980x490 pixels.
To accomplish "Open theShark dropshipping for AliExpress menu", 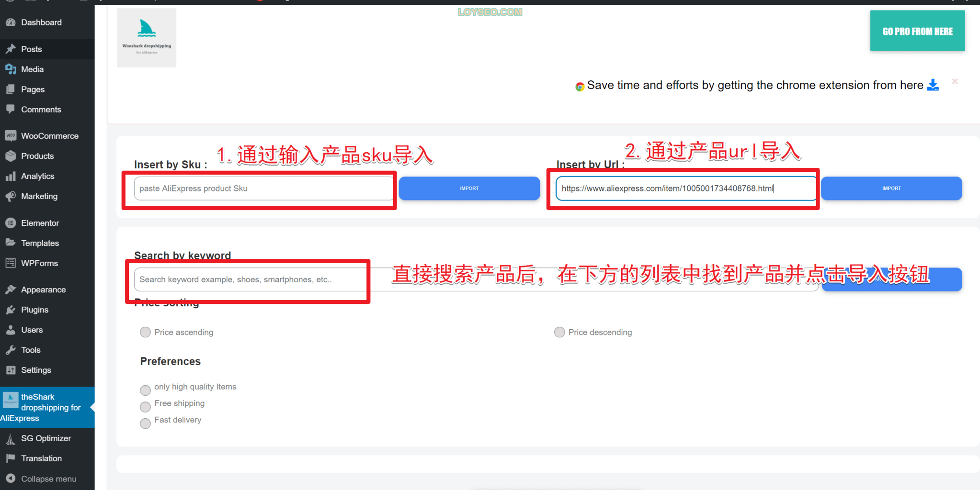I will tap(47, 407).
